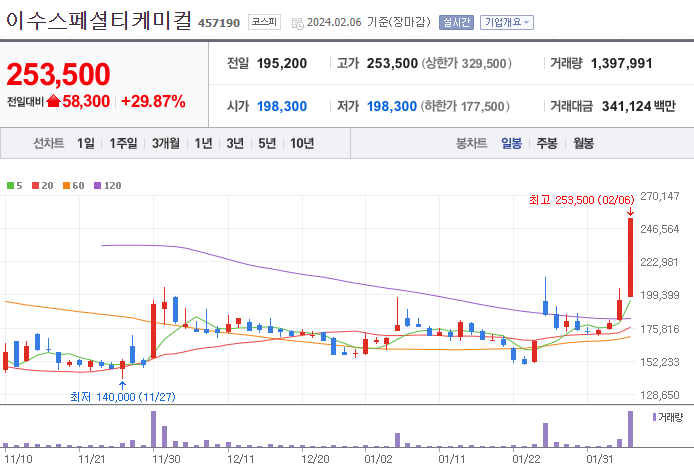Click the +29.87% change rate
Screen dimensions: 694x466
click(x=153, y=101)
